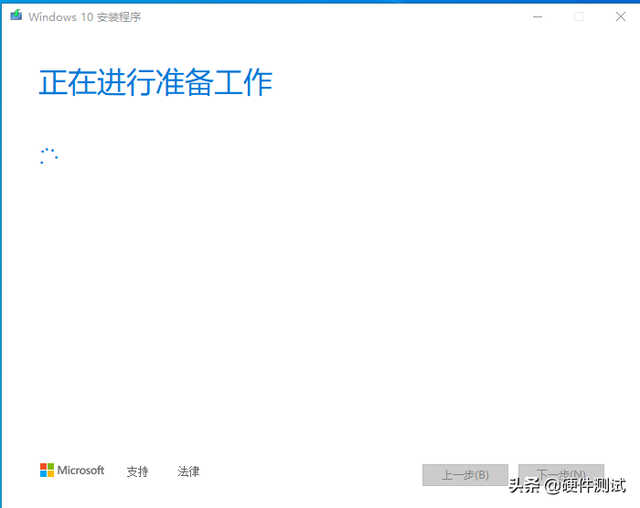Open the 法律 (Legal) link
The height and width of the screenshot is (508, 640).
[189, 471]
